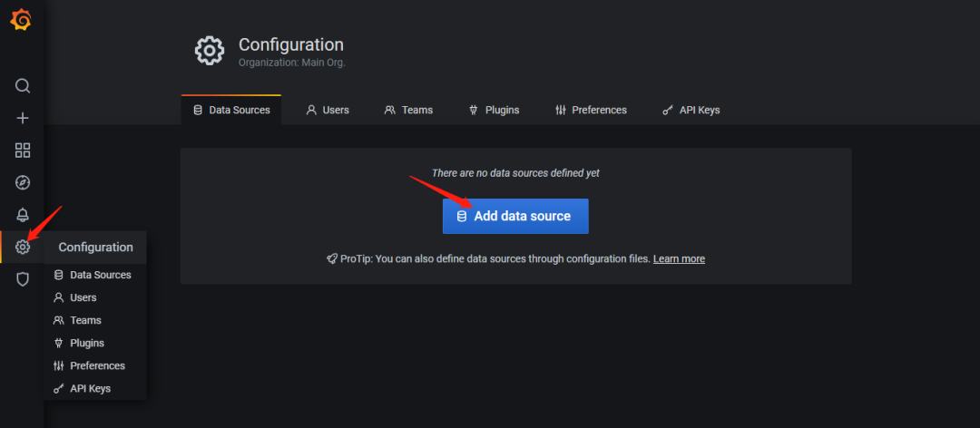Viewport: 980px width, 428px height.
Task: Click the Configuration gear sidebar icon
Action: [x=23, y=247]
